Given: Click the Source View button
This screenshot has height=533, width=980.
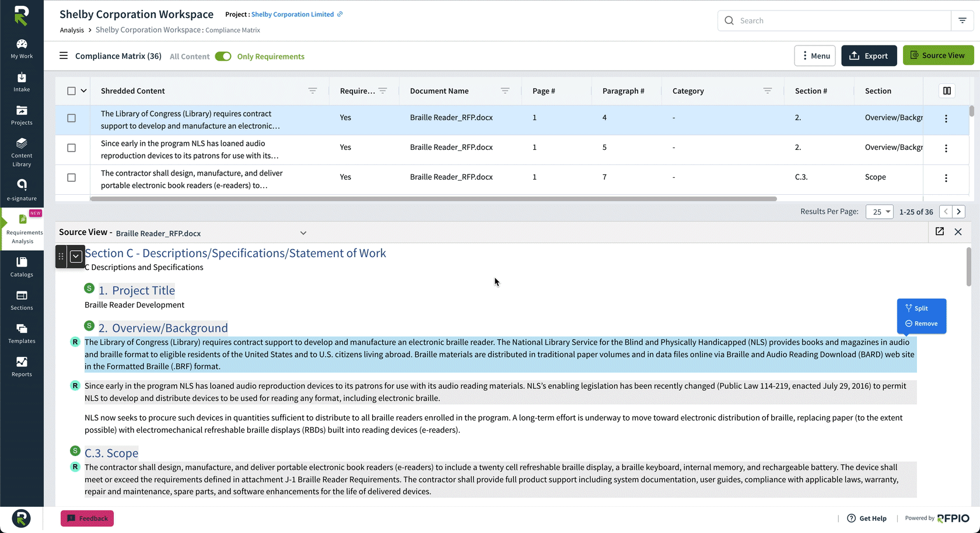Looking at the screenshot, I should (939, 55).
